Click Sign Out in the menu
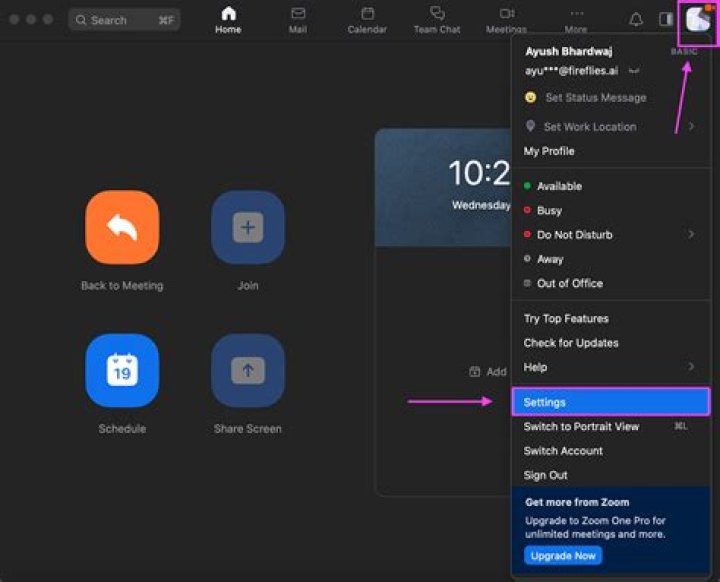Viewport: 720px width, 582px height. [546, 475]
